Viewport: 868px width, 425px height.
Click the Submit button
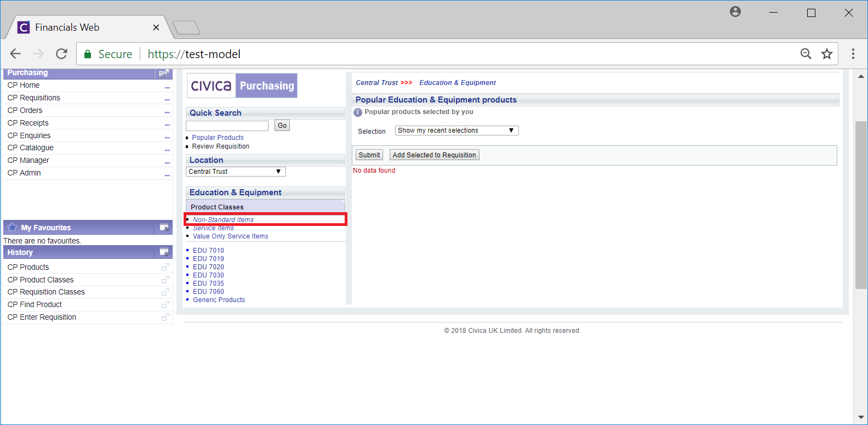369,155
